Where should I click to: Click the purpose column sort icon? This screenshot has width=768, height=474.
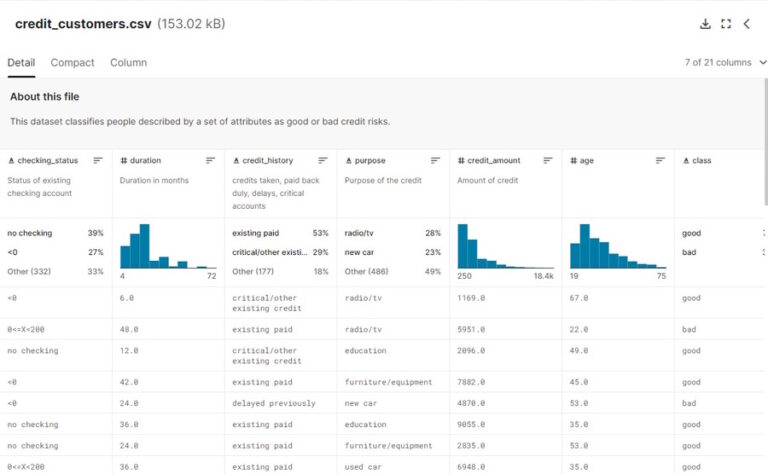pyautogui.click(x=435, y=160)
